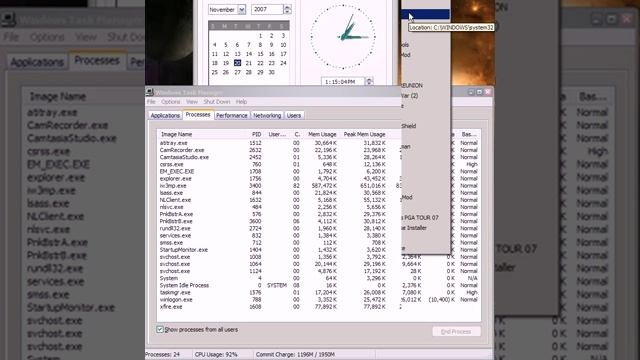Click the End Process button

click(456, 331)
